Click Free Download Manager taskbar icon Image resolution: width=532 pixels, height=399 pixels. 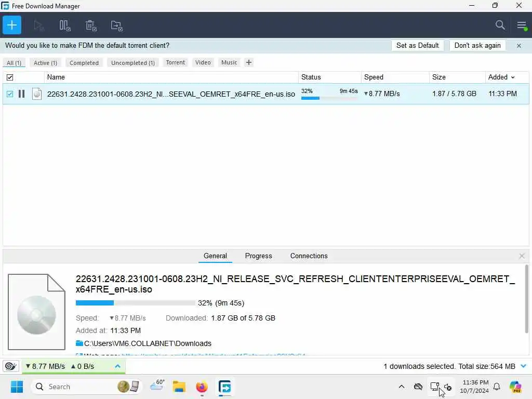(224, 387)
